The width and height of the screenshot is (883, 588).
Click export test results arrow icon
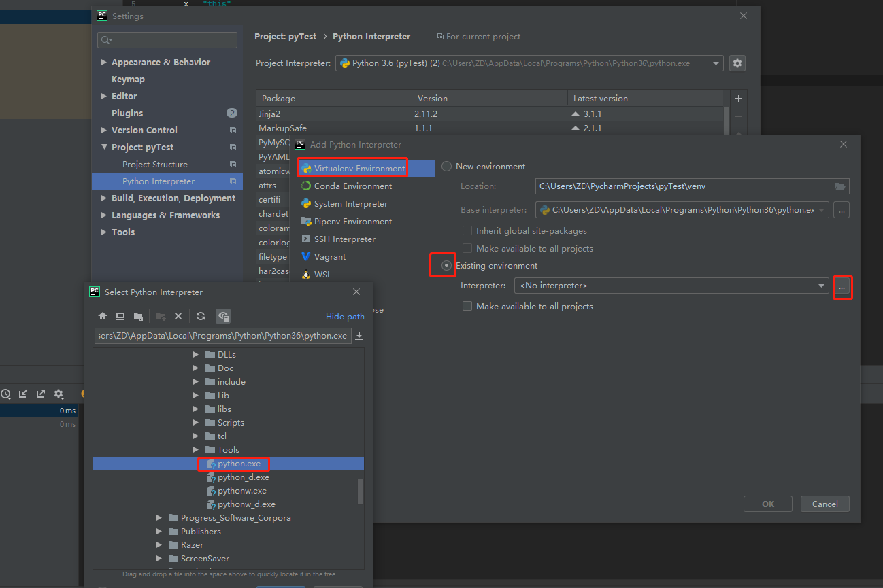[41, 394]
